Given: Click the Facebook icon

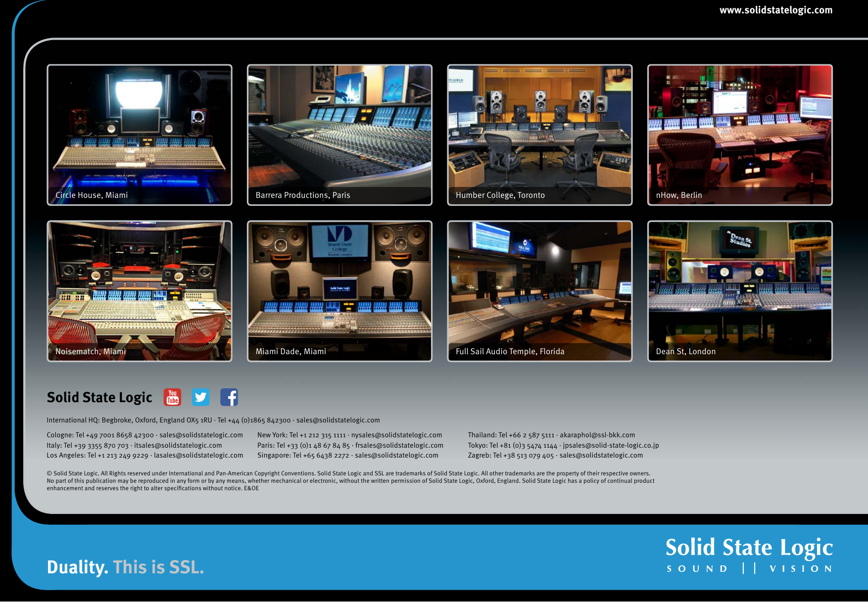Looking at the screenshot, I should [229, 397].
